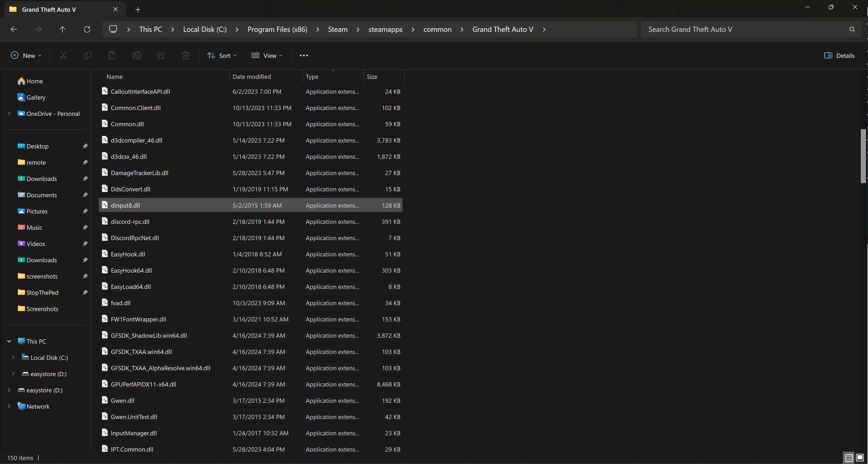
Task: Switch to details list view in status bar
Action: point(848,457)
